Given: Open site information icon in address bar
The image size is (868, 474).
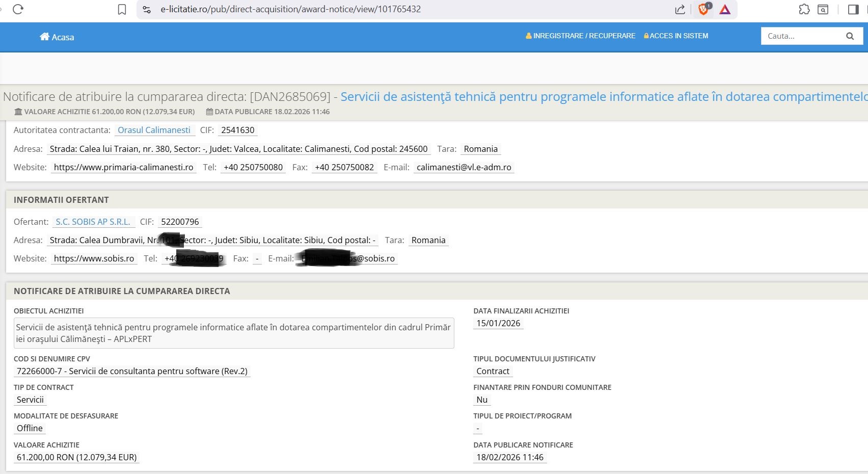Looking at the screenshot, I should pos(147,10).
